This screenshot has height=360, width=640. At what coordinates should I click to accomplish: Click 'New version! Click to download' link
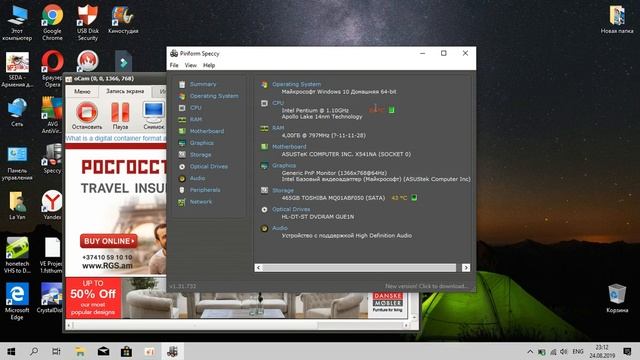[426, 286]
